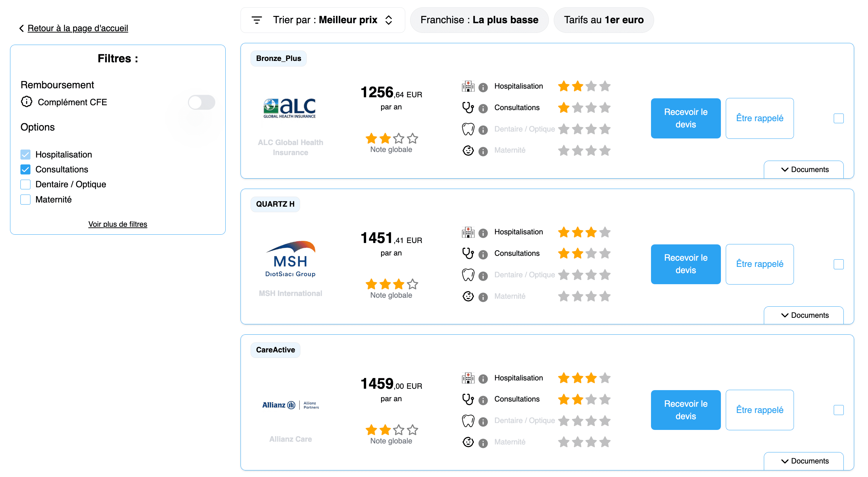Check the Dentaire / Optique filter
This screenshot has height=477, width=868.
click(26, 184)
